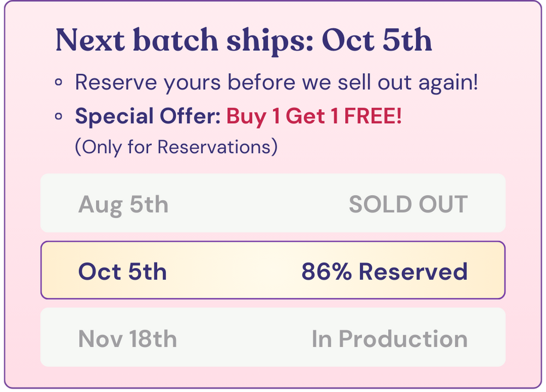This screenshot has width=546, height=392.
Task: Click the "In Production" status label
Action: [x=389, y=339]
